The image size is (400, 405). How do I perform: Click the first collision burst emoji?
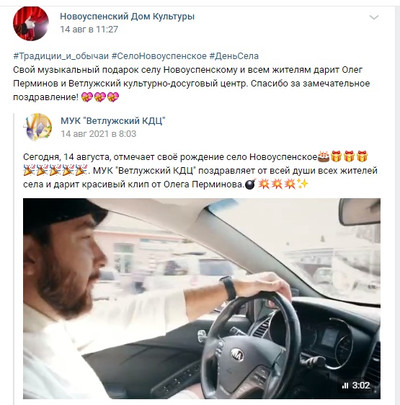click(x=264, y=184)
